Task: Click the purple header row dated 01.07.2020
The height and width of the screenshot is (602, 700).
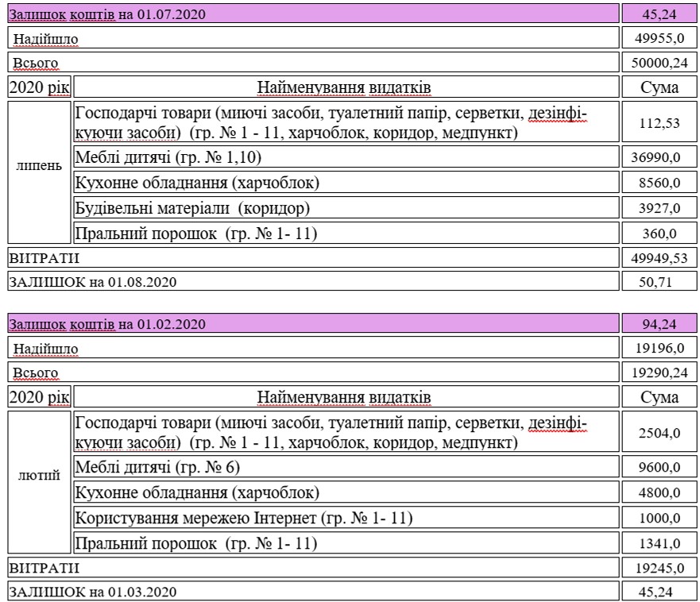Action: [x=313, y=14]
